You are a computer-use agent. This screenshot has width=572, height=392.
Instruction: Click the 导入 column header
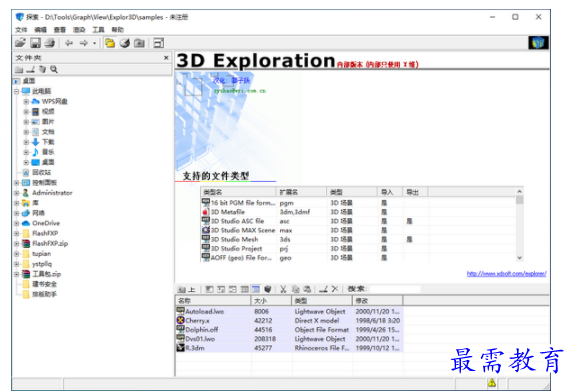[x=390, y=192]
